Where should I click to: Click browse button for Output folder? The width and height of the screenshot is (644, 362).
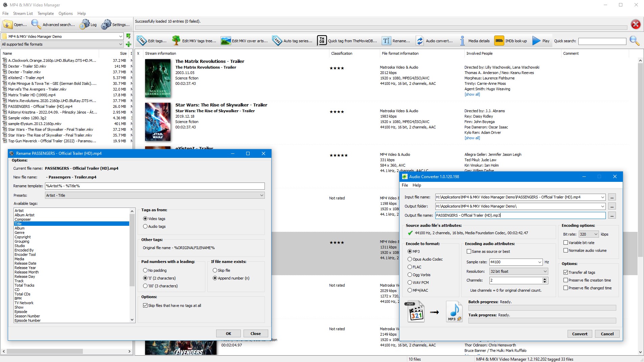612,206
